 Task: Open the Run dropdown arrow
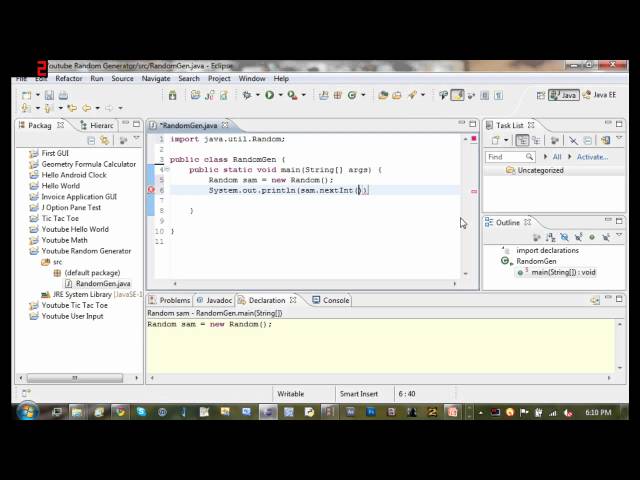tap(280, 95)
